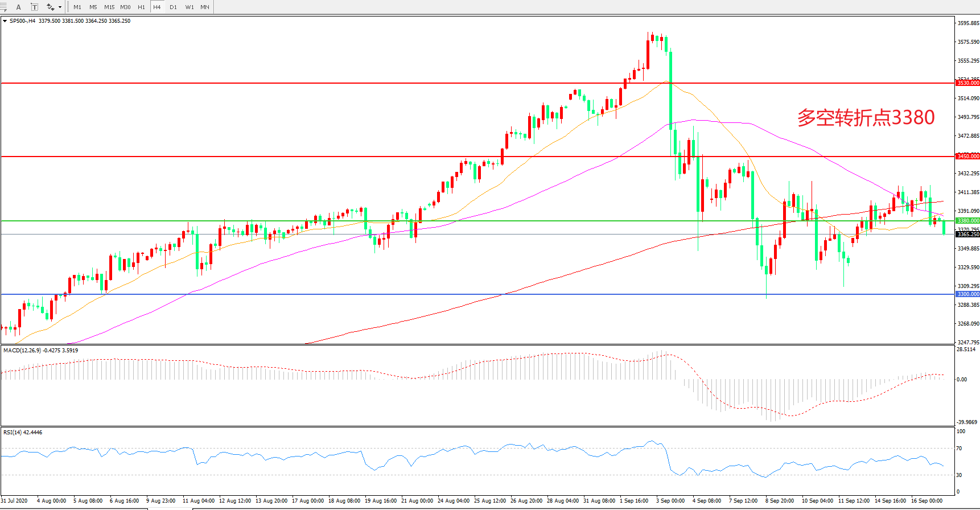Click the blue 3300.000 price level label
Image resolution: width=980 pixels, height=510 pixels.
[x=967, y=294]
